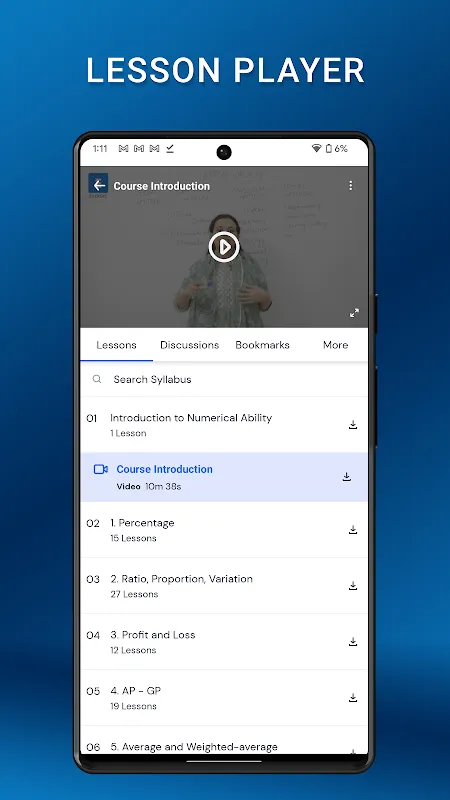Select the More tab
This screenshot has height=800, width=450.
335,345
